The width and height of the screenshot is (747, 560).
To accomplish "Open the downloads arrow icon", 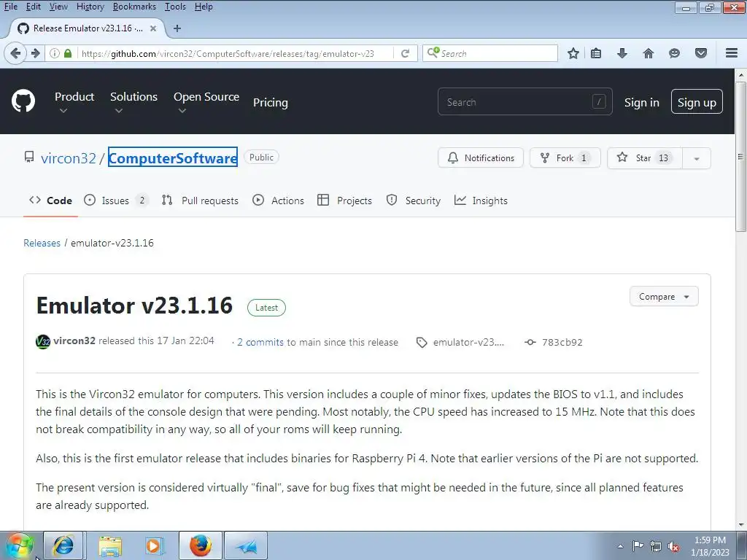I will 622,53.
